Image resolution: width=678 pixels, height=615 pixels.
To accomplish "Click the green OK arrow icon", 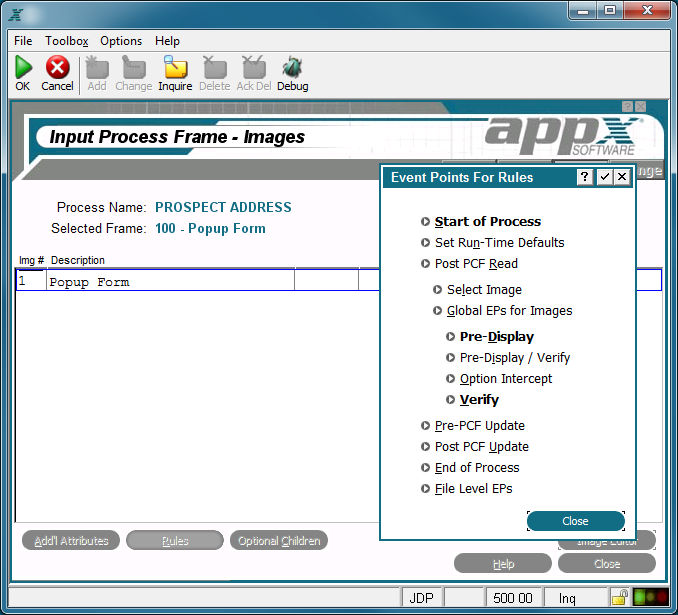I will [23, 67].
